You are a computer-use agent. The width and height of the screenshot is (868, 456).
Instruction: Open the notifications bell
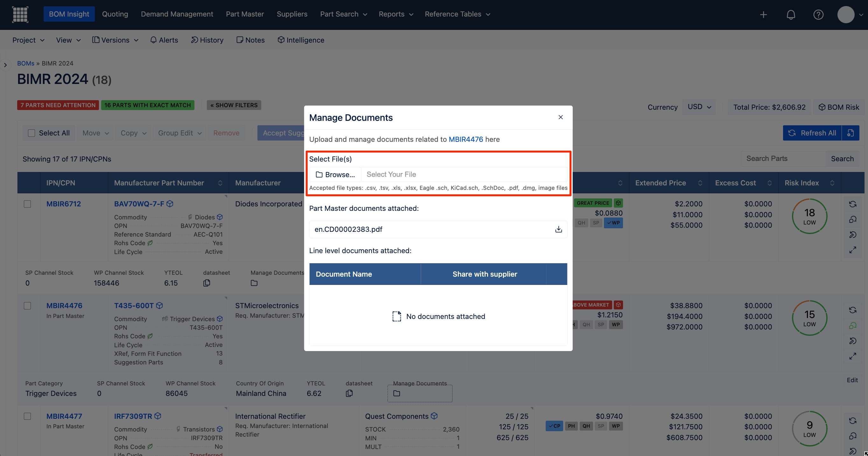790,15
